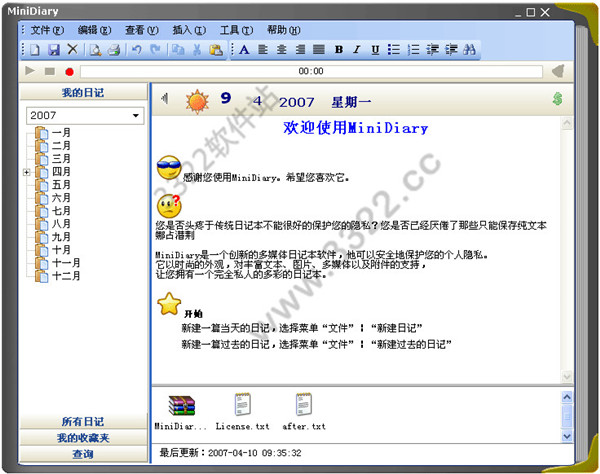
Task: Select 一月 in the month tree
Action: (x=61, y=133)
